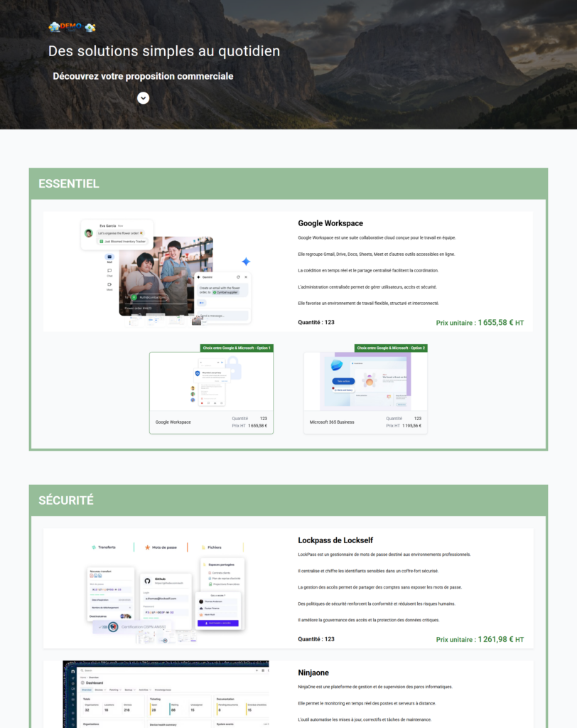Click the Lockpass de Lockself product title
The height and width of the screenshot is (728, 577).
pyautogui.click(x=335, y=540)
